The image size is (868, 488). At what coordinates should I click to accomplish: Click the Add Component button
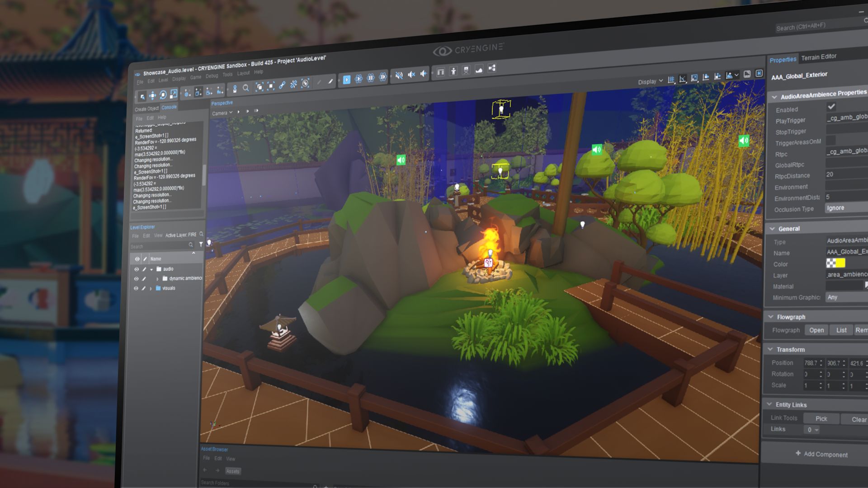pyautogui.click(x=821, y=454)
